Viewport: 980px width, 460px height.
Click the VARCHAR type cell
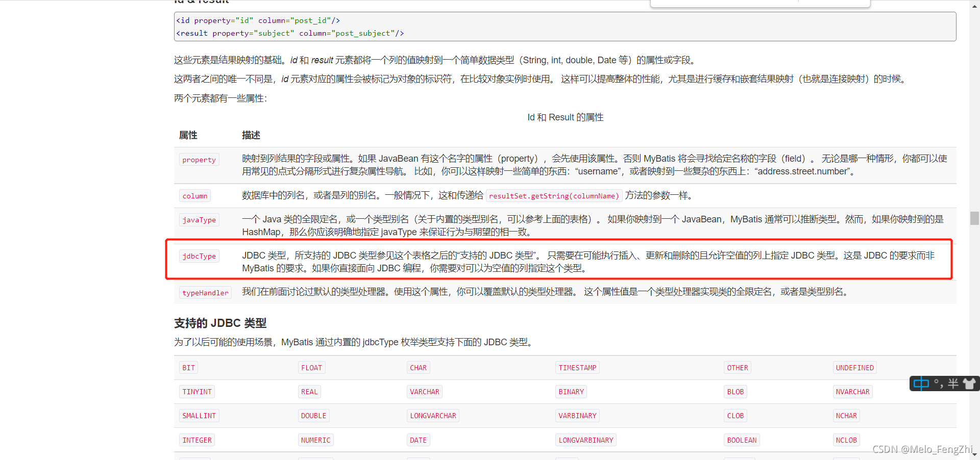click(x=425, y=392)
